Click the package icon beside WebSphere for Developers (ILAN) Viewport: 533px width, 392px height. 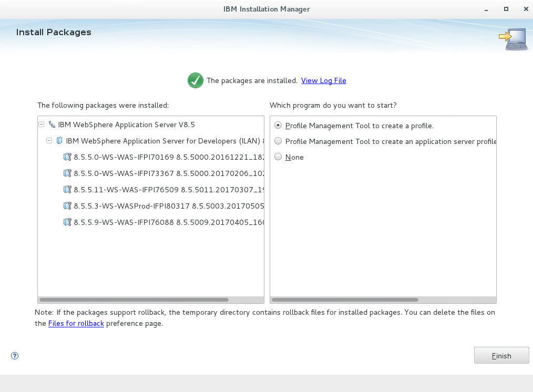[x=59, y=140]
